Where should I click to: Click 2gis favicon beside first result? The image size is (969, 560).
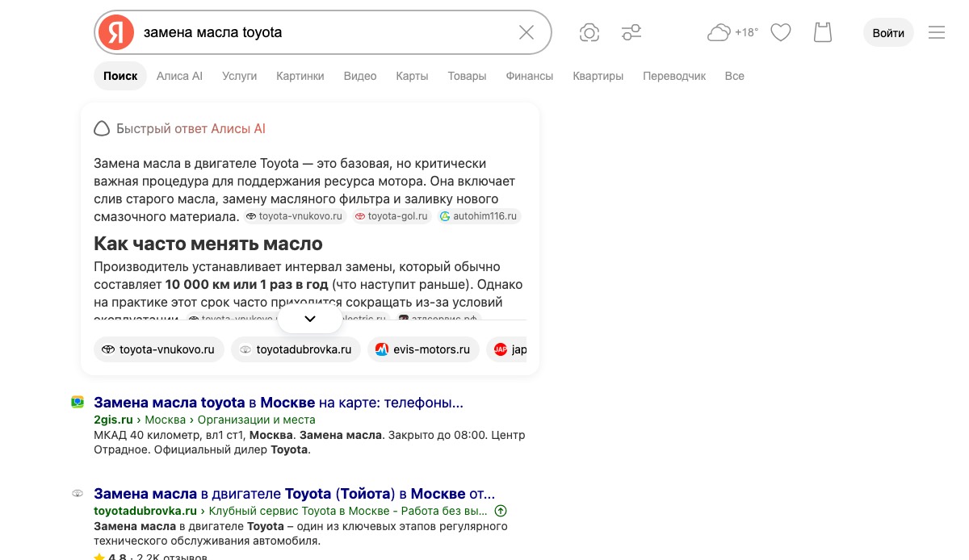coord(78,402)
